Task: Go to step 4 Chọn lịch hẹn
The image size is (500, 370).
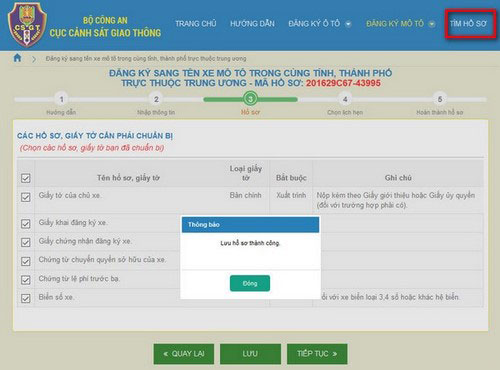Action: (x=345, y=99)
